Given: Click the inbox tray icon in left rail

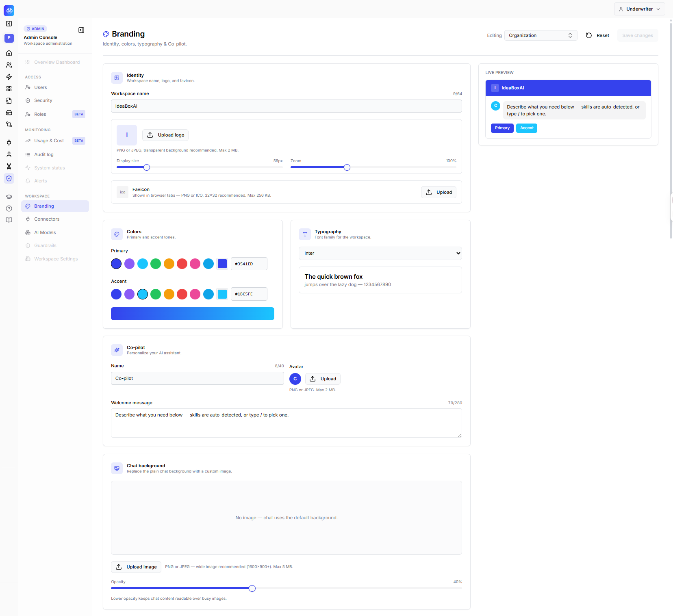Looking at the screenshot, I should coord(9,113).
